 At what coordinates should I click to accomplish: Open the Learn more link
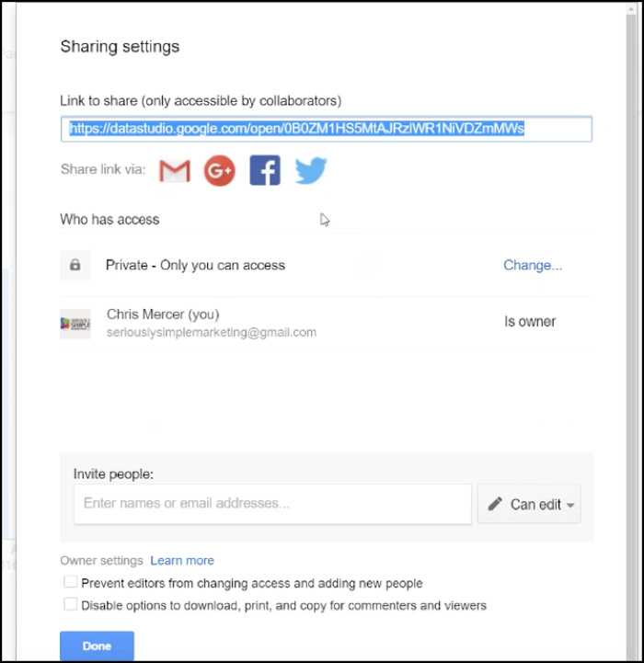182,560
